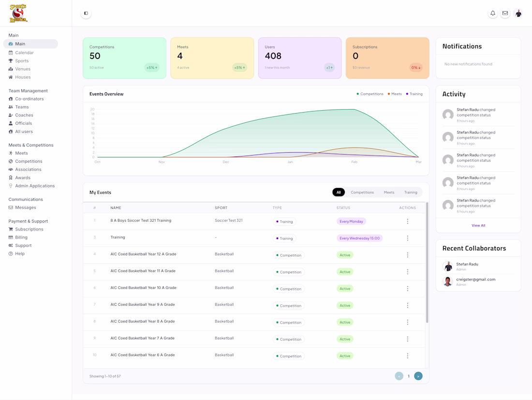Toggle the sidebar collapse button

(86, 13)
